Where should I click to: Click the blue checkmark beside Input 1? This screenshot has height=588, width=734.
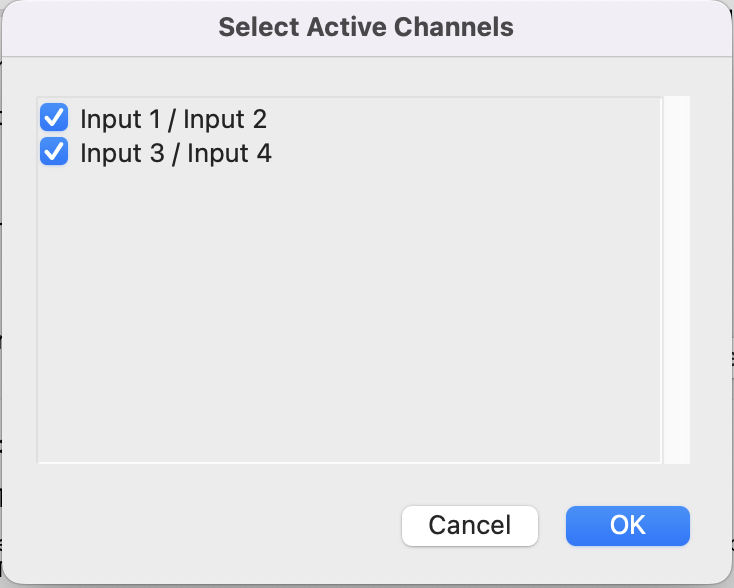(x=54, y=117)
